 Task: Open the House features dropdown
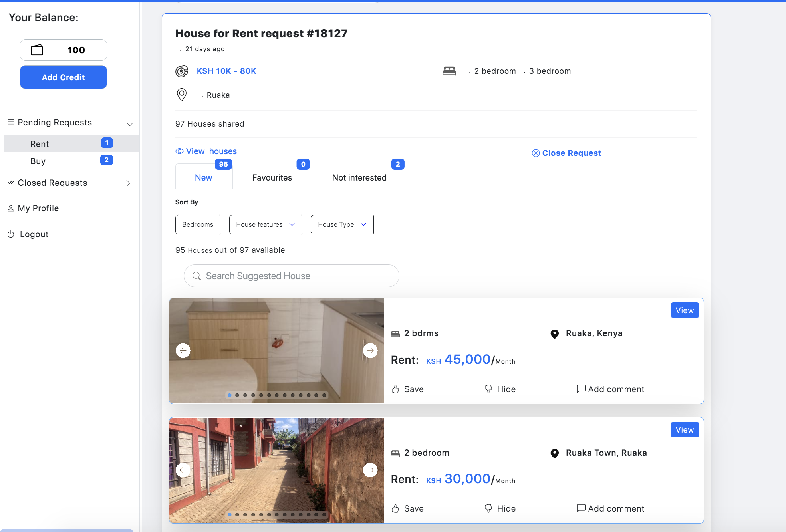[x=266, y=224]
